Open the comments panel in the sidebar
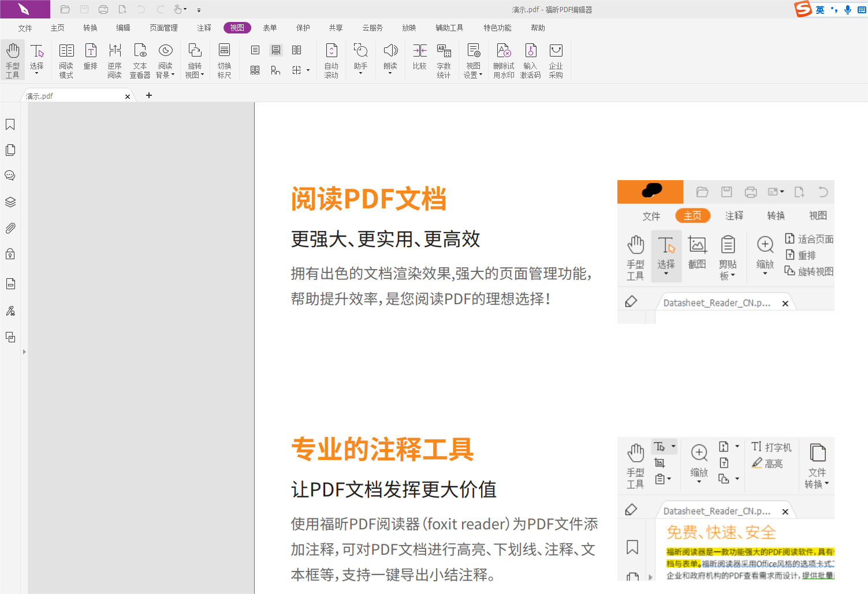The image size is (868, 594). tap(10, 175)
